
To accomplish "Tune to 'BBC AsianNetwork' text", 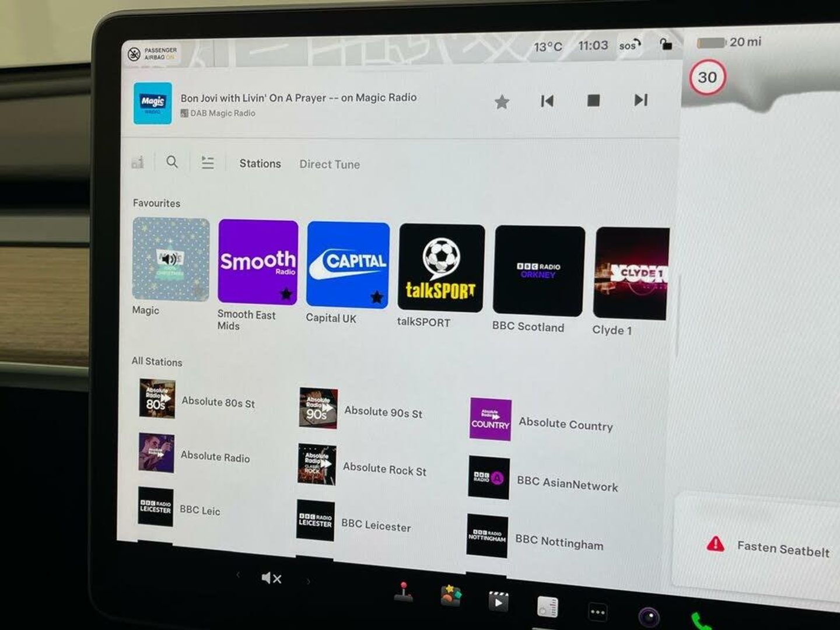I will 567,484.
